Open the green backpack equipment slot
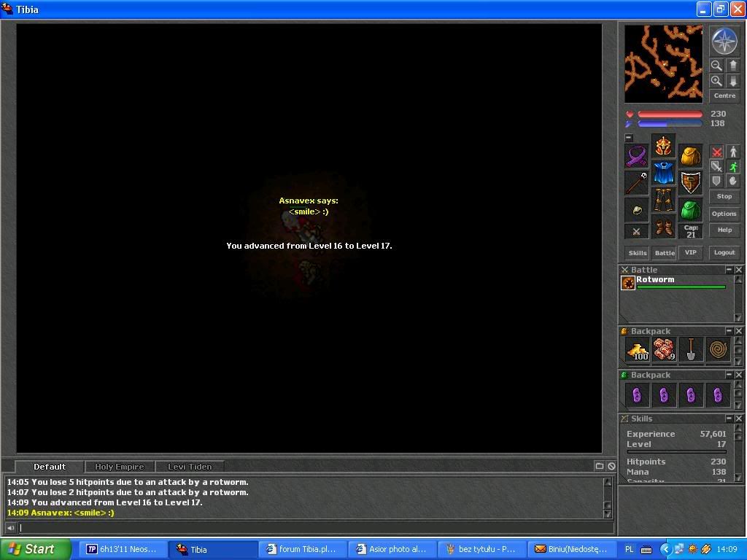 click(x=691, y=210)
